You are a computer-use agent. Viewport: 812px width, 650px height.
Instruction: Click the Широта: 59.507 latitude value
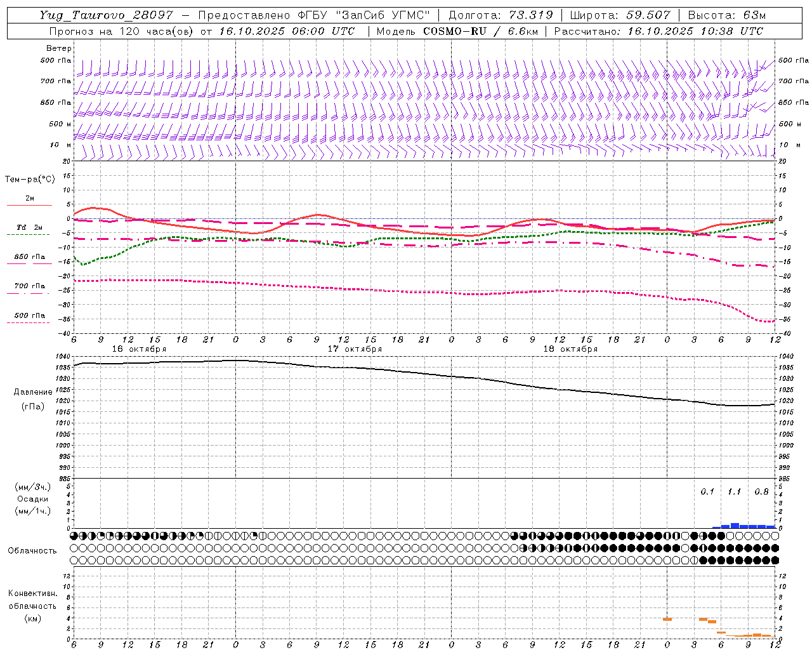tap(620, 15)
